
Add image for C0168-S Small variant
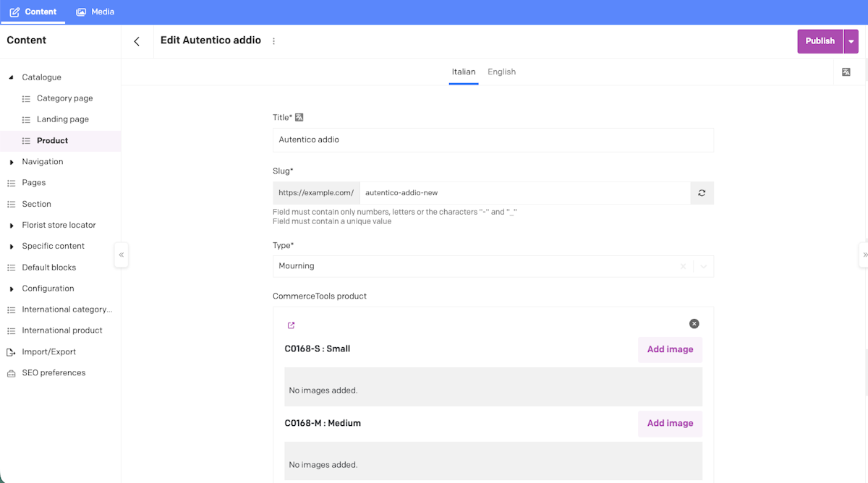tap(670, 349)
